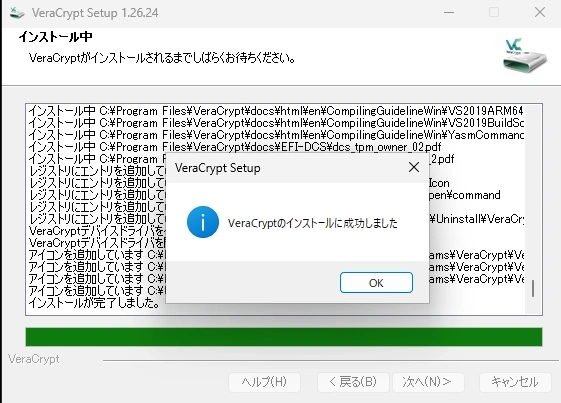
Task: Close the main VeraCrypt Setup 1.26.24 window
Action: 540,13
